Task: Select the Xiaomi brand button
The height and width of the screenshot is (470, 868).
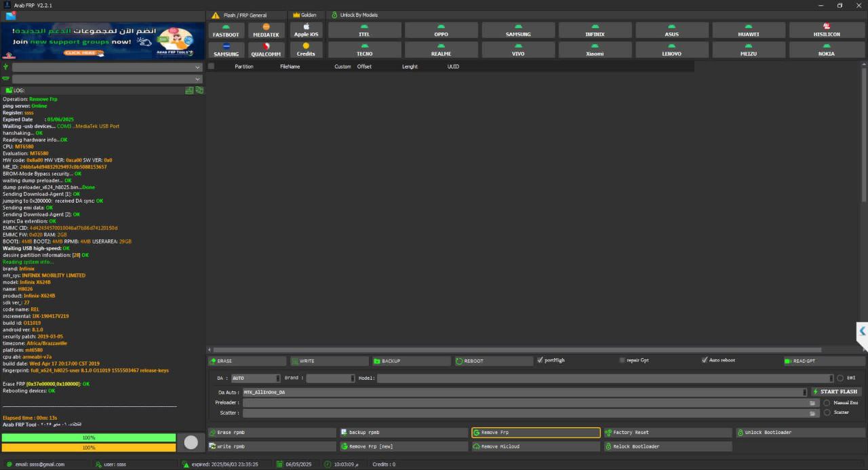Action: click(x=595, y=50)
